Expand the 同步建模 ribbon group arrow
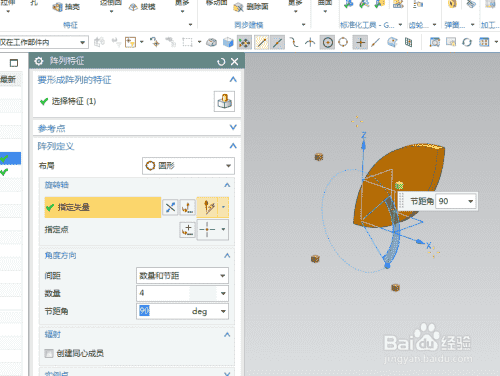Screen dimensions: 500x376 (303, 25)
